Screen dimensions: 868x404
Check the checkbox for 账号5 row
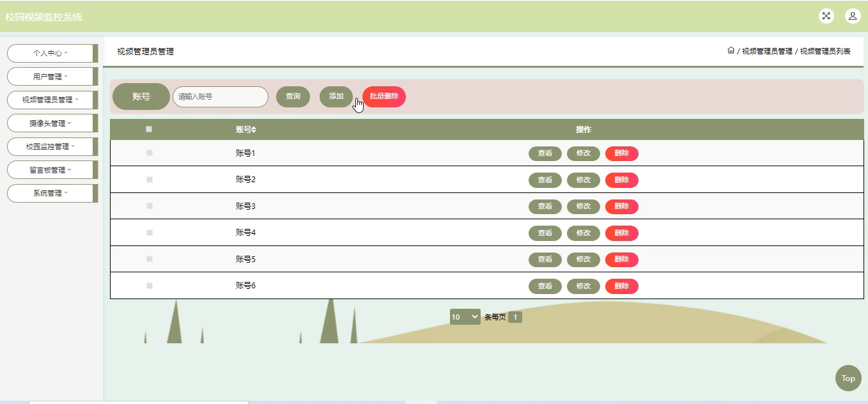[x=150, y=259]
